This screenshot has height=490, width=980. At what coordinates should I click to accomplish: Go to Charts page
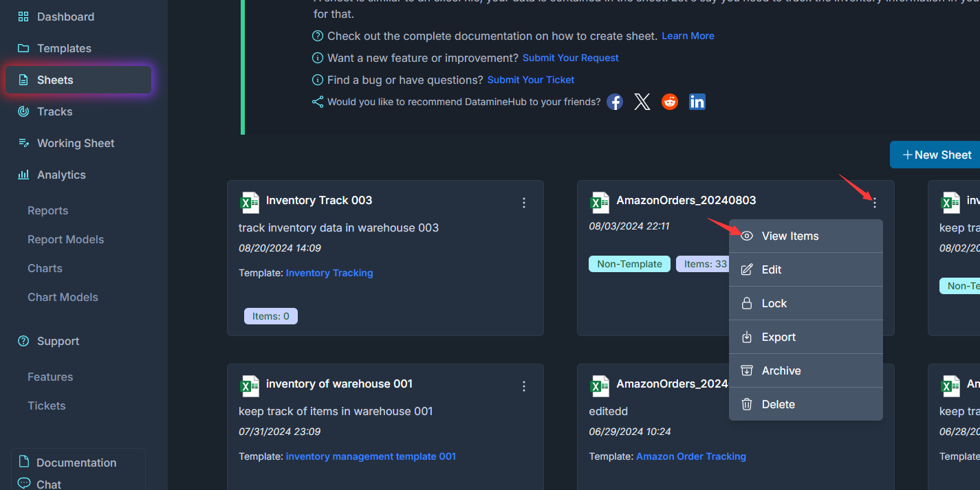click(45, 268)
